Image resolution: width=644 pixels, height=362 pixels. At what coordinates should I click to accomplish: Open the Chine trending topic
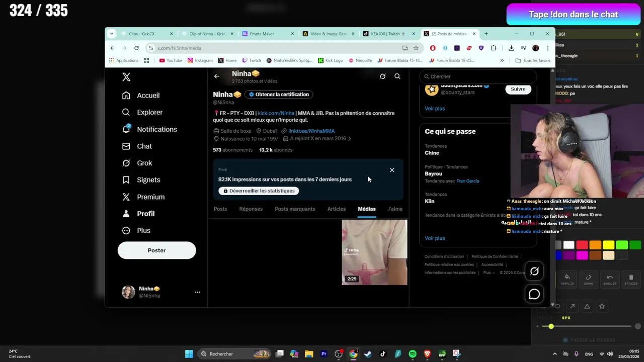point(432,153)
